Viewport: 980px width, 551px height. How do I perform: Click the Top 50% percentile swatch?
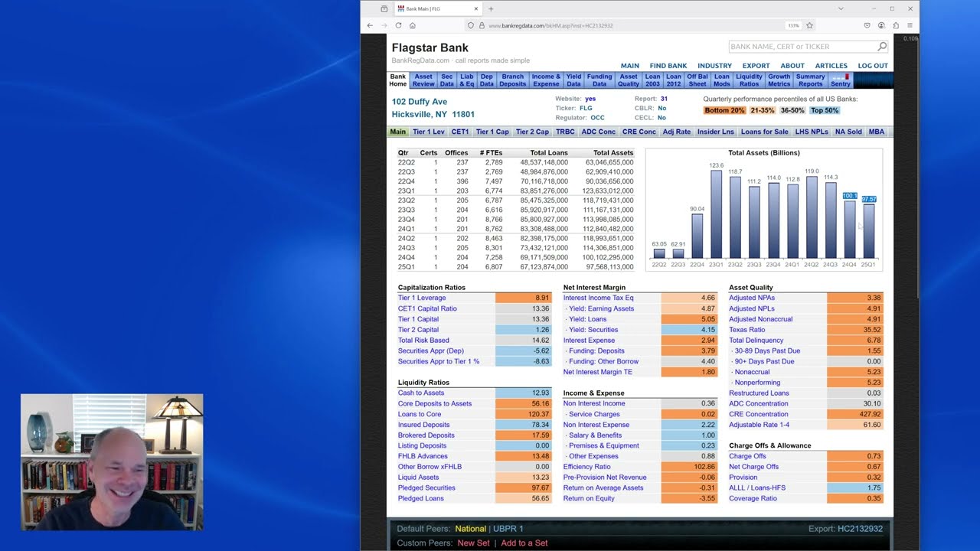pyautogui.click(x=825, y=110)
